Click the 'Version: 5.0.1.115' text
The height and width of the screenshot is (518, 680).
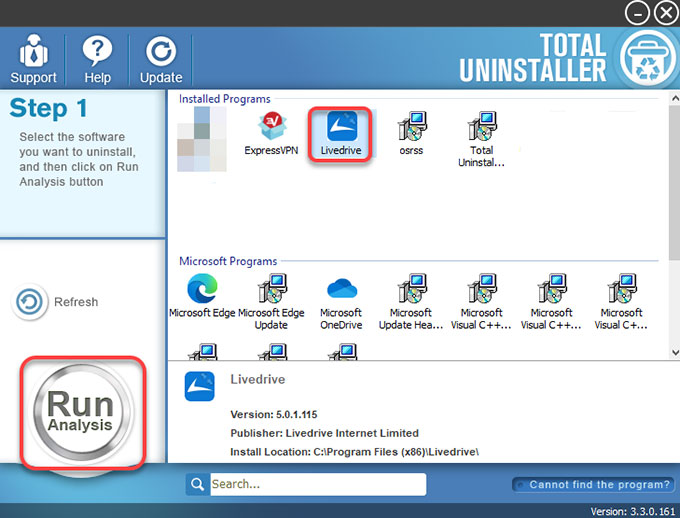click(274, 414)
